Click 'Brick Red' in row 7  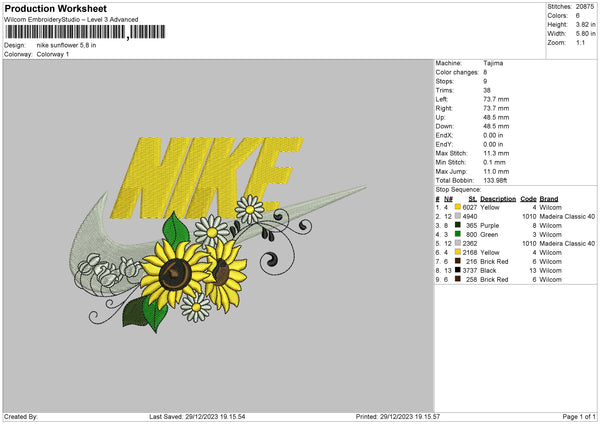[494, 261]
